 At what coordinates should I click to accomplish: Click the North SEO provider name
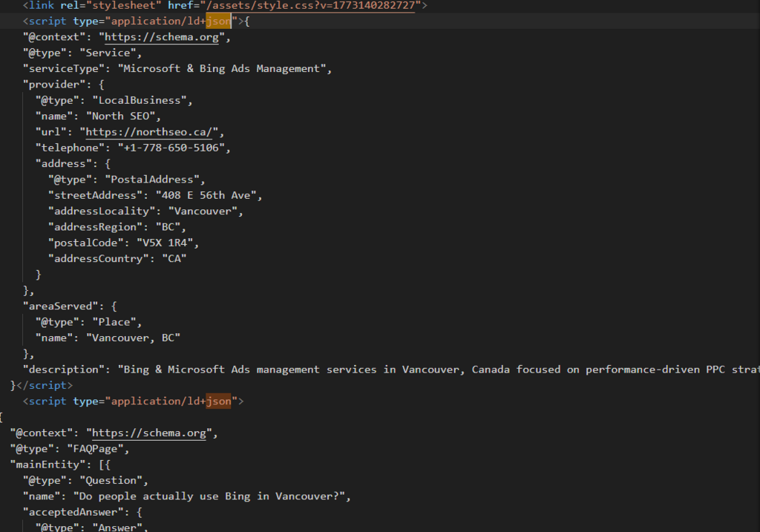122,116
